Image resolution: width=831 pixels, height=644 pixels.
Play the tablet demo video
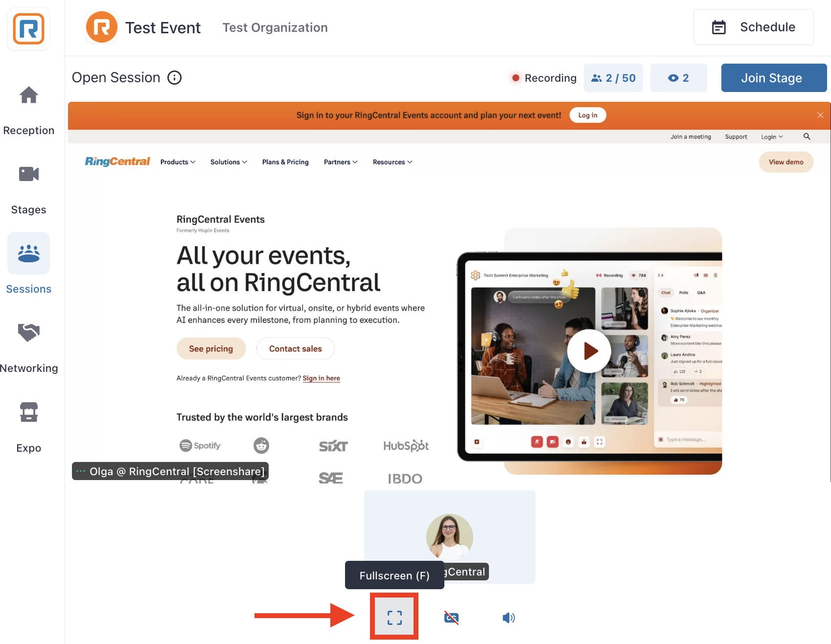[589, 351]
